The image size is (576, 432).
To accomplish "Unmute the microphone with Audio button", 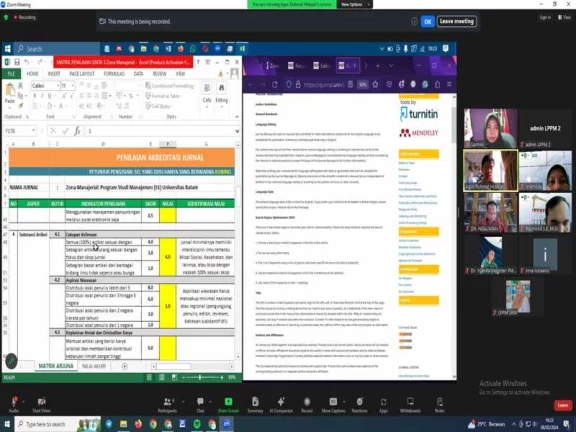I will click(14, 404).
